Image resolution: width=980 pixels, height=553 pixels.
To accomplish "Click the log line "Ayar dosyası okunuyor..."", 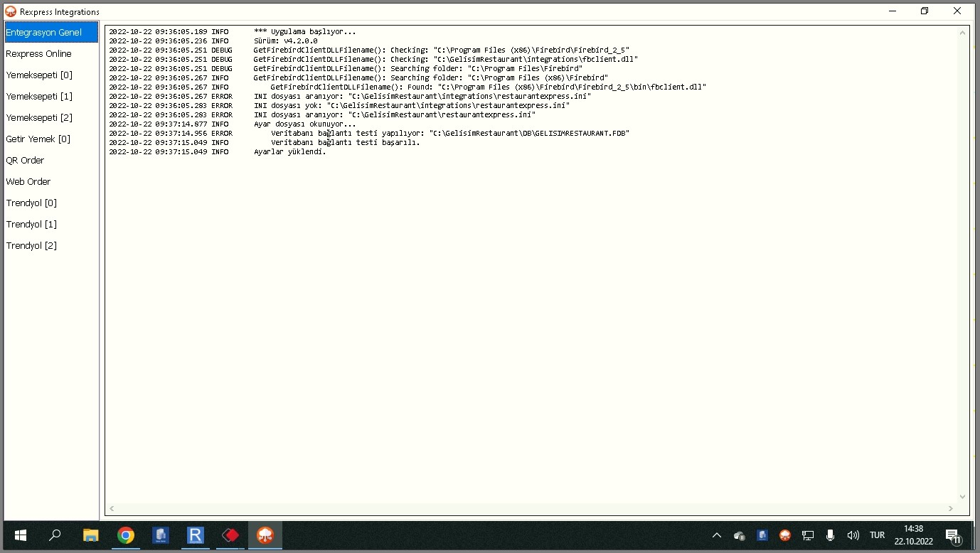I will click(x=304, y=124).
